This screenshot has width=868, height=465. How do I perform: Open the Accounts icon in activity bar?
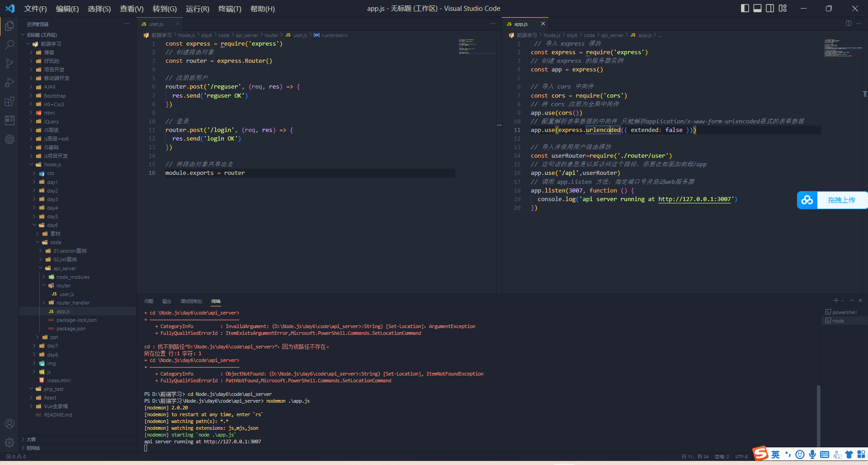point(9,424)
